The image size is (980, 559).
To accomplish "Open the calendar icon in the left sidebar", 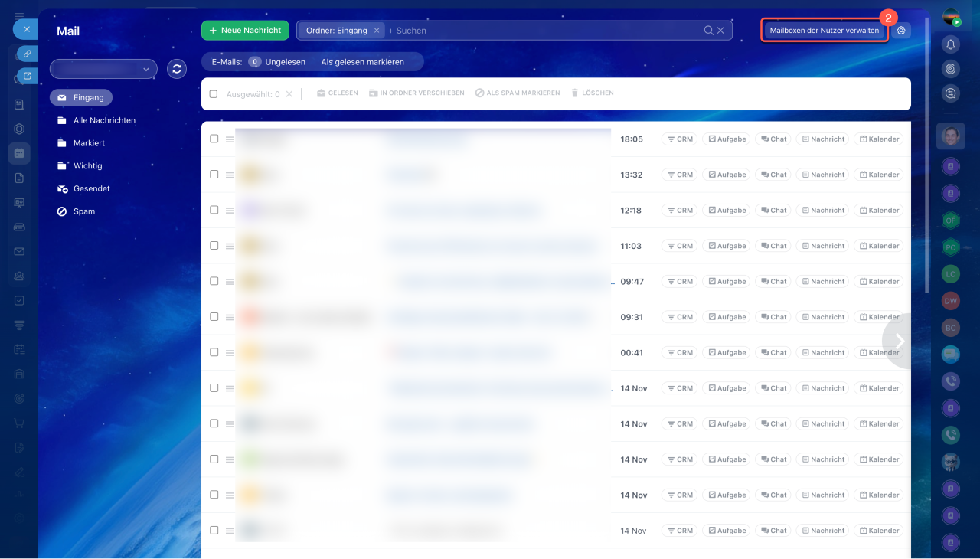I will point(19,153).
